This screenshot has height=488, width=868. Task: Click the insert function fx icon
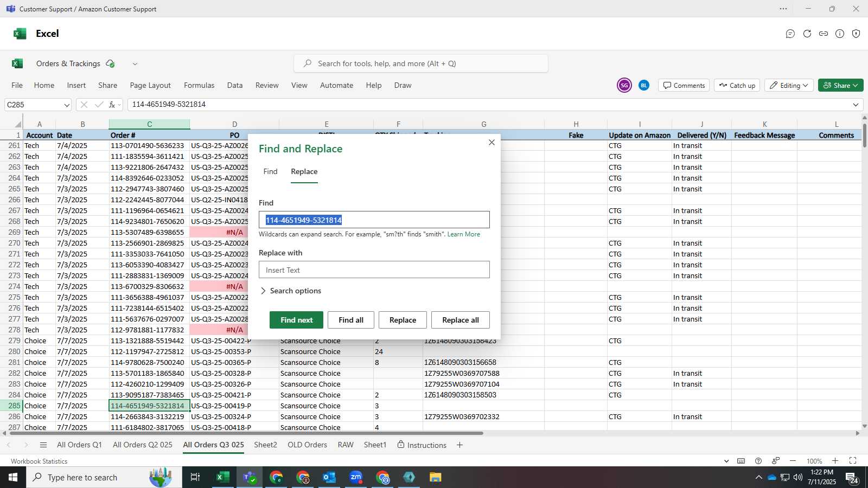112,105
